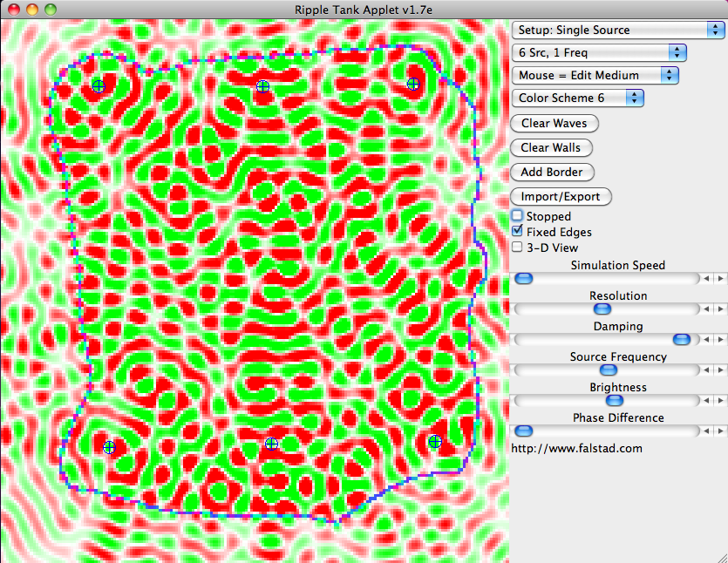Click the Phase Difference scrollbar left arrow

coord(706,431)
